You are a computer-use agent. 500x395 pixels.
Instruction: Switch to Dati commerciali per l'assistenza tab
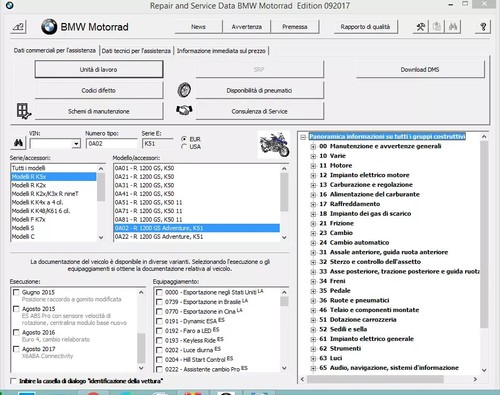tap(55, 51)
